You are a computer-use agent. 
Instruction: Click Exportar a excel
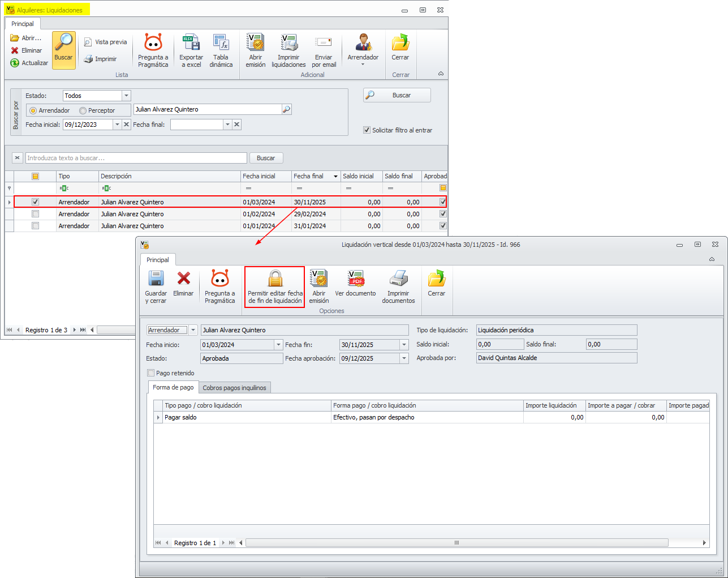191,50
